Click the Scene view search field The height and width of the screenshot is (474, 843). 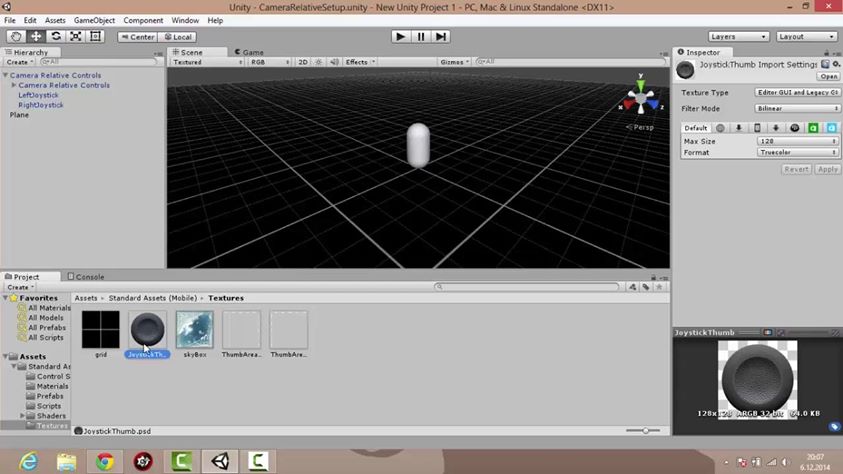(570, 62)
